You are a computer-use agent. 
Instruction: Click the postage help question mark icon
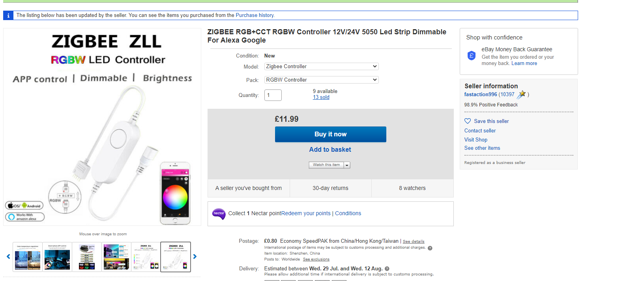tap(430, 248)
